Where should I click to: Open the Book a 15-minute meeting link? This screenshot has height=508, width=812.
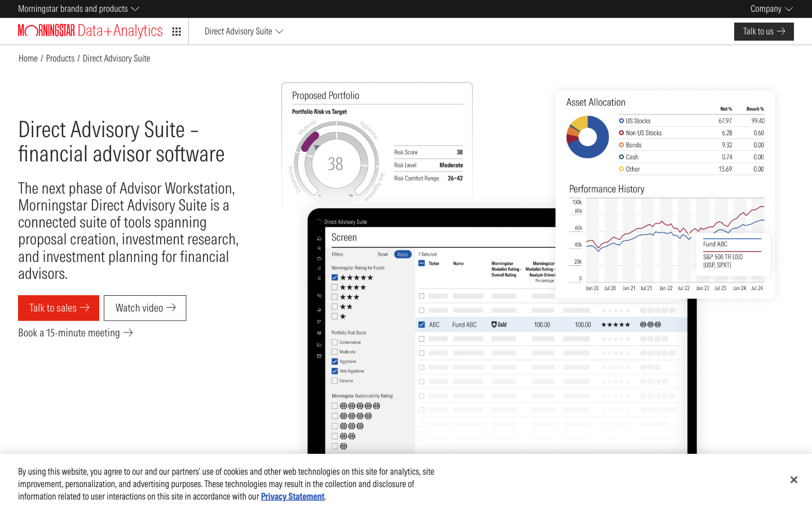[76, 333]
